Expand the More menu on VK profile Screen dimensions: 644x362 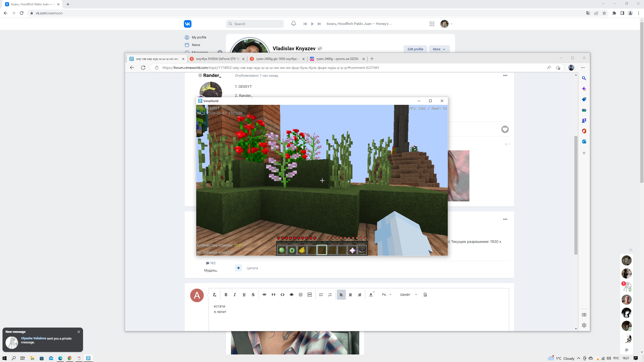tap(439, 49)
